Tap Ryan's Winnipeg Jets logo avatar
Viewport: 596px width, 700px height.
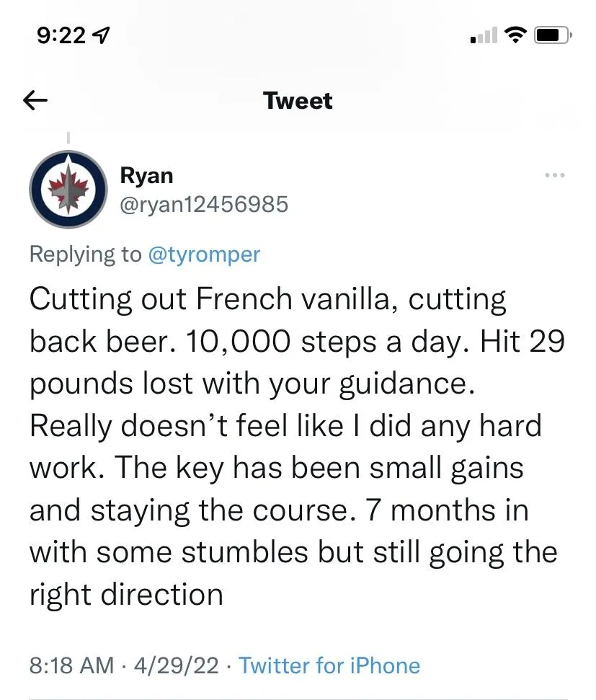[68, 190]
